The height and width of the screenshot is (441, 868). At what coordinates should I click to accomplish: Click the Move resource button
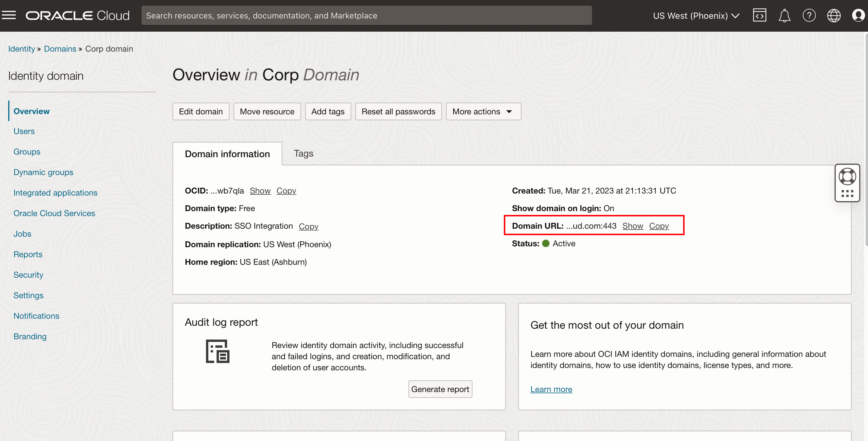[267, 111]
